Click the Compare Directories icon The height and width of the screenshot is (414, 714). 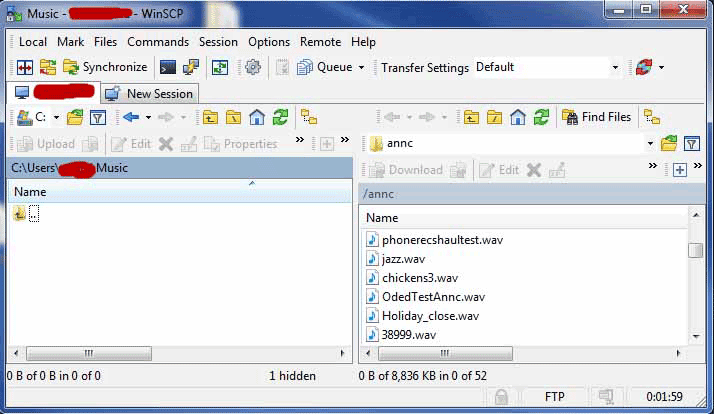tap(21, 67)
